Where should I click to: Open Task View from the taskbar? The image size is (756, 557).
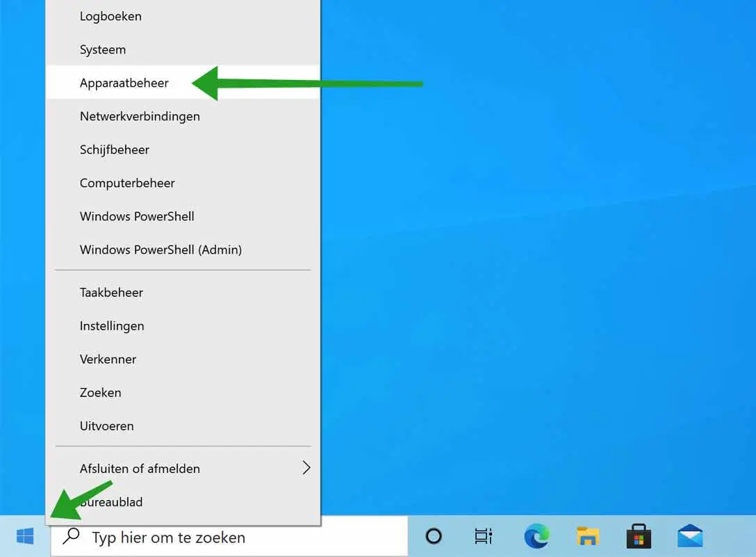tap(483, 536)
